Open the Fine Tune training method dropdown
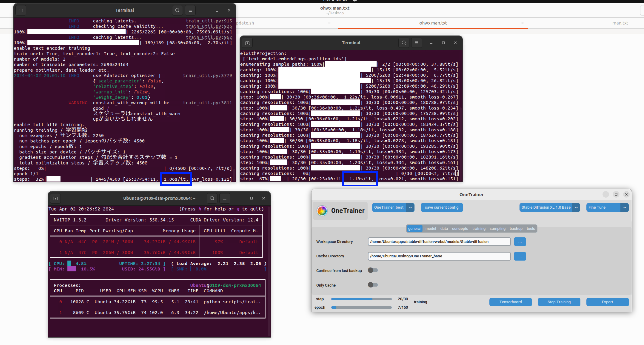The width and height of the screenshot is (644, 345). pos(624,208)
